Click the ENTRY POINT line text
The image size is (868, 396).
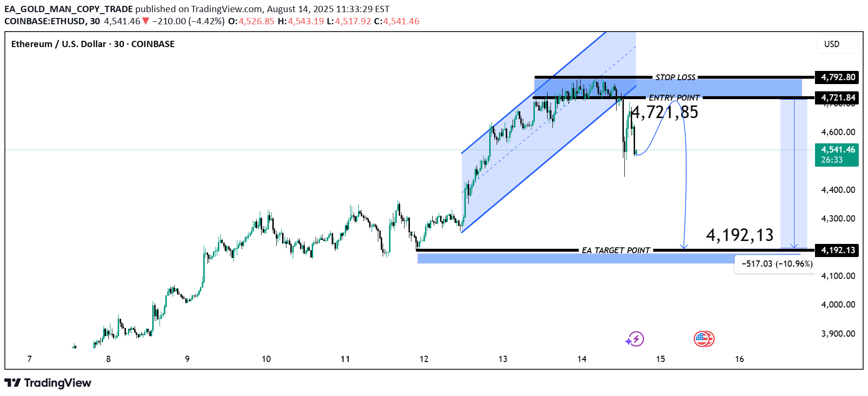(674, 98)
